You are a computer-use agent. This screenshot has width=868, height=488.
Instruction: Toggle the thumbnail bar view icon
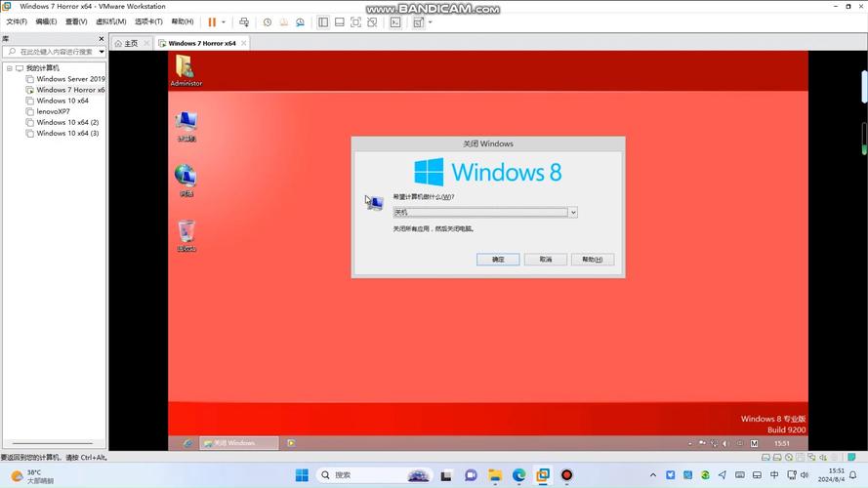tap(340, 22)
